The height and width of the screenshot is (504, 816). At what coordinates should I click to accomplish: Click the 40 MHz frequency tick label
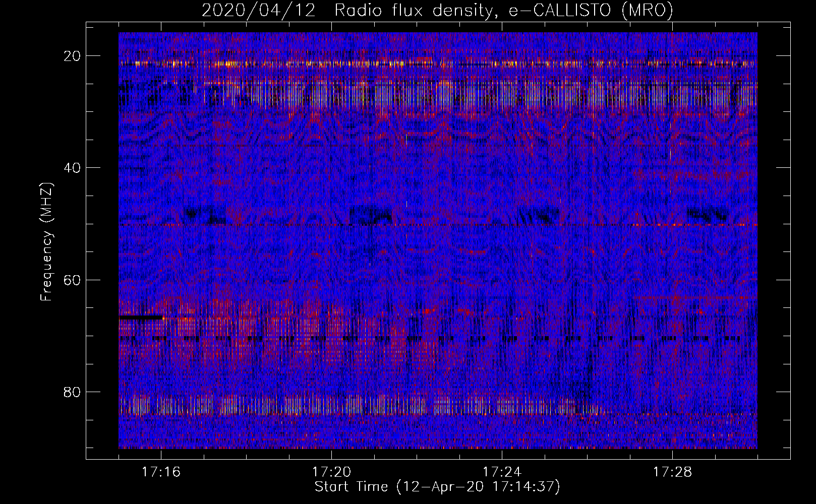pos(73,168)
